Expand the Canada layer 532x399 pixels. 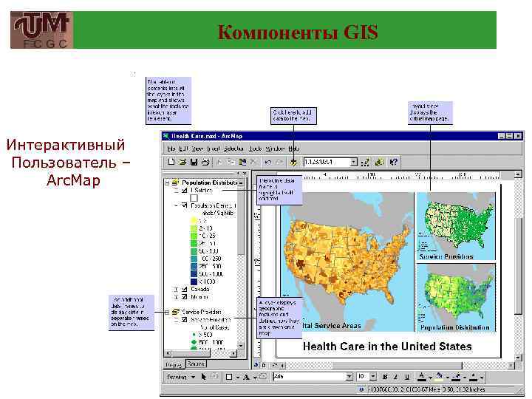176,289
